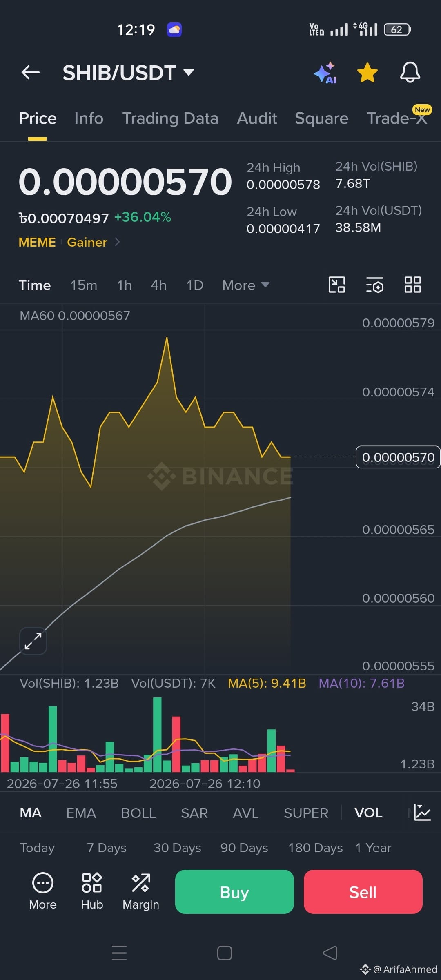Select the 1D interval
The height and width of the screenshot is (980, 441).
click(195, 285)
